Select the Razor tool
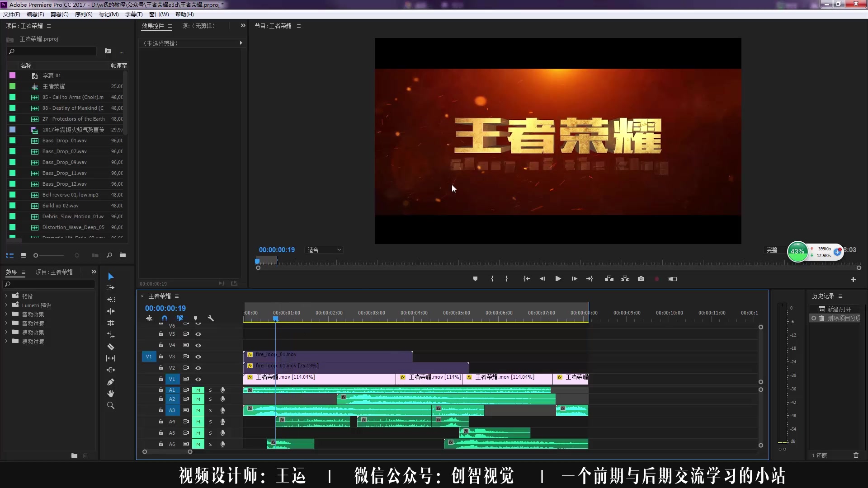This screenshot has width=868, height=488. pyautogui.click(x=111, y=347)
